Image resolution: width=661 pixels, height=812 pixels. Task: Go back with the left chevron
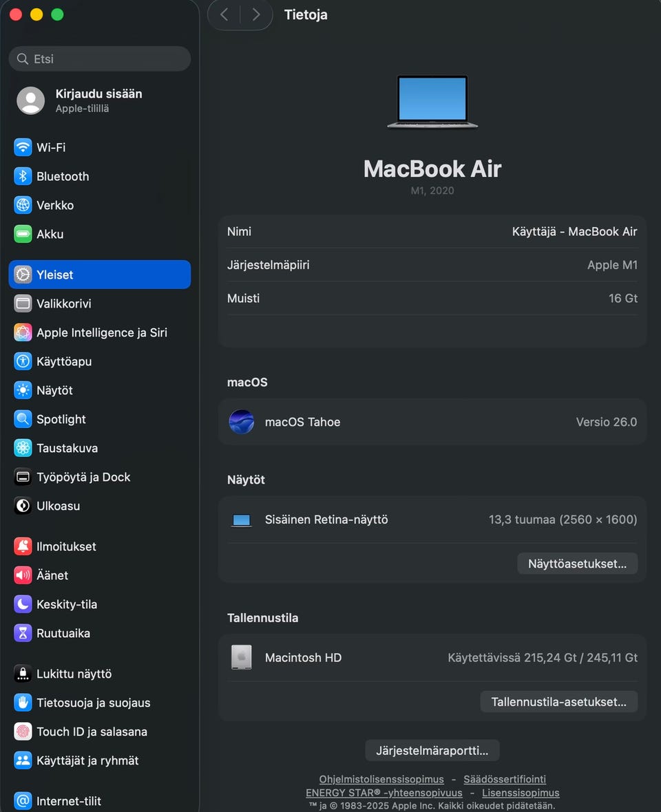pos(224,14)
